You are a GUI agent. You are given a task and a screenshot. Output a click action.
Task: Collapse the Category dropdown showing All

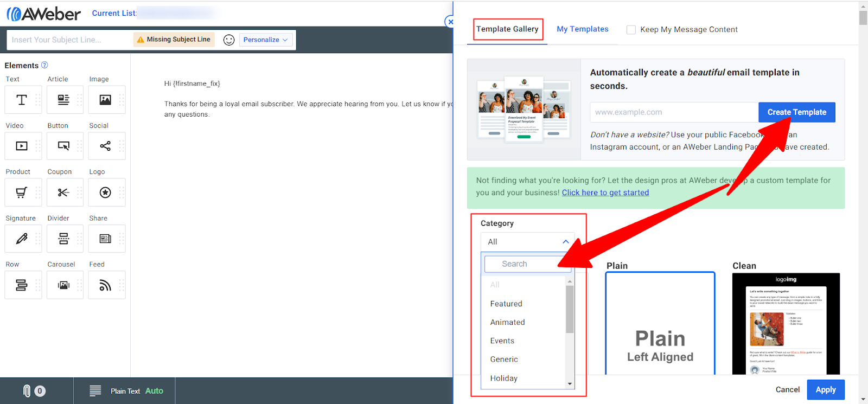[528, 242]
